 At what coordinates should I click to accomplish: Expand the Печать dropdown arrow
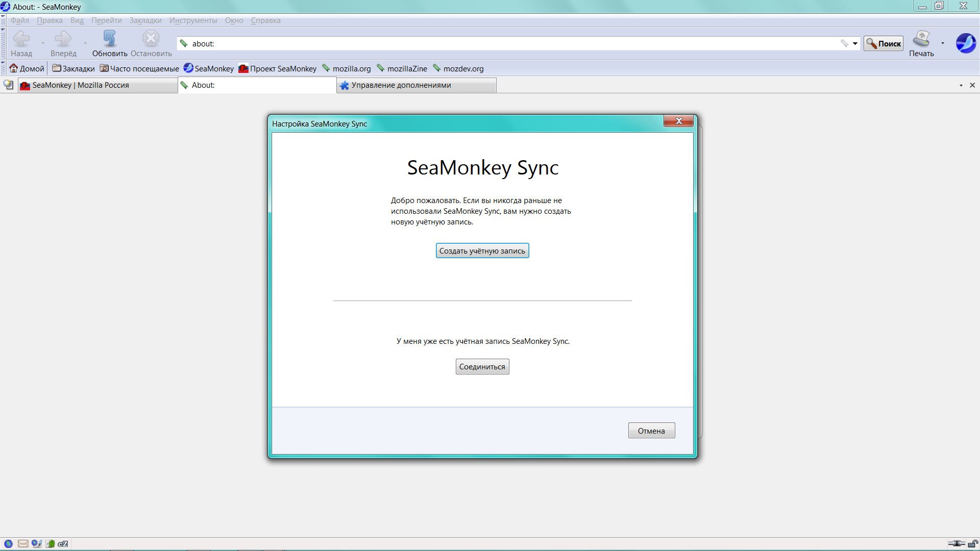[x=942, y=43]
